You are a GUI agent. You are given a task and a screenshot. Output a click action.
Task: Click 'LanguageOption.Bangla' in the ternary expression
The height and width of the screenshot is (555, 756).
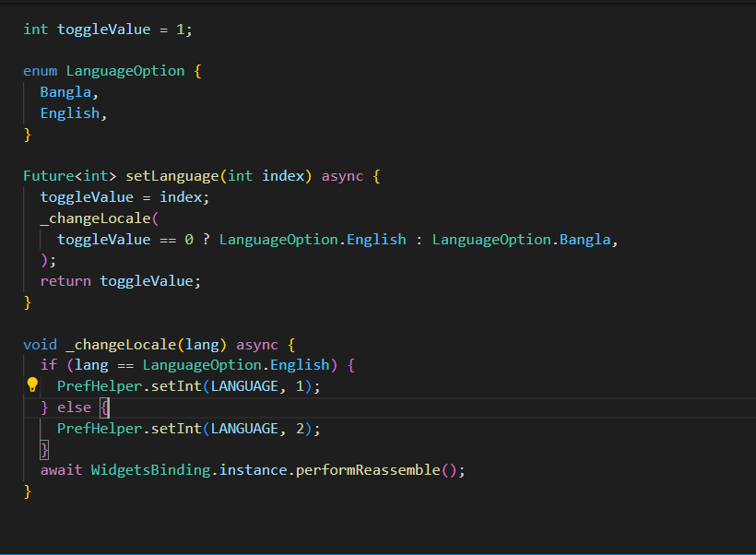[x=521, y=240]
